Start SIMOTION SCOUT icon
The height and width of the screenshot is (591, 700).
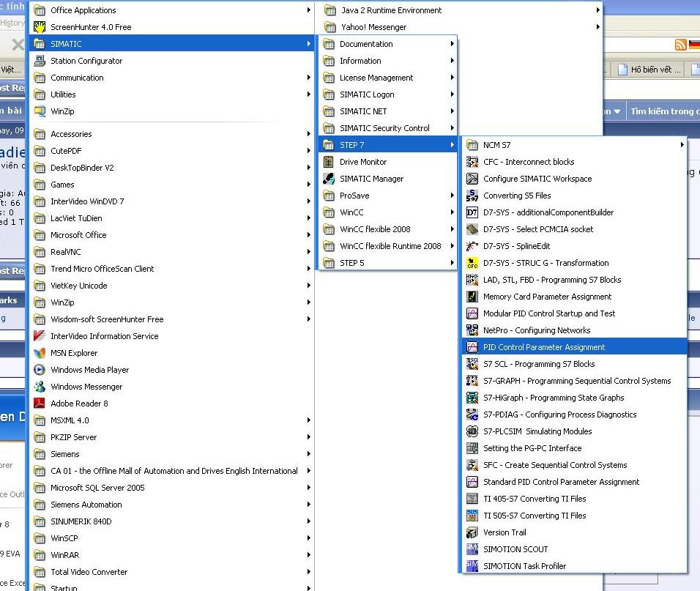click(472, 549)
